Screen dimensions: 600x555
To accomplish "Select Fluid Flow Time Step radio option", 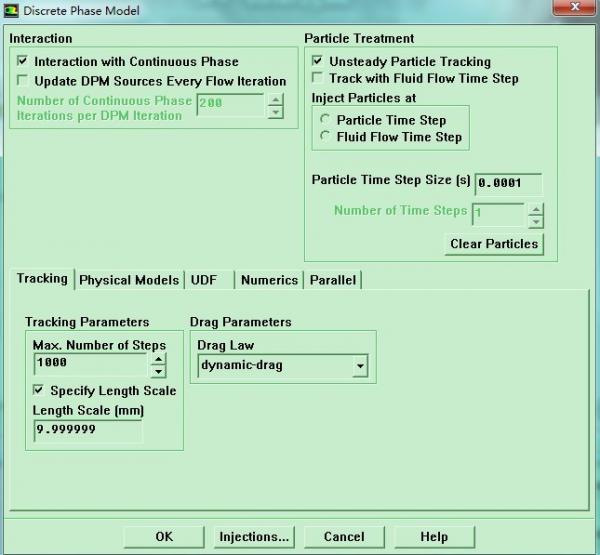I will coord(324,137).
